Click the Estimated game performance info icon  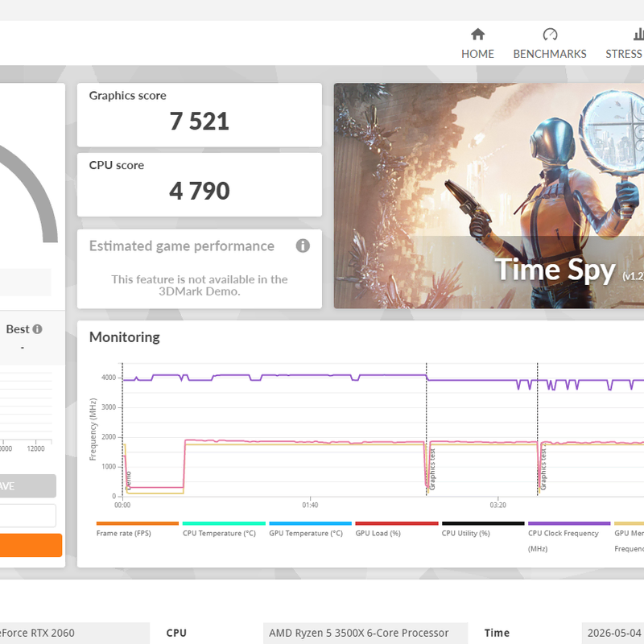pos(303,246)
